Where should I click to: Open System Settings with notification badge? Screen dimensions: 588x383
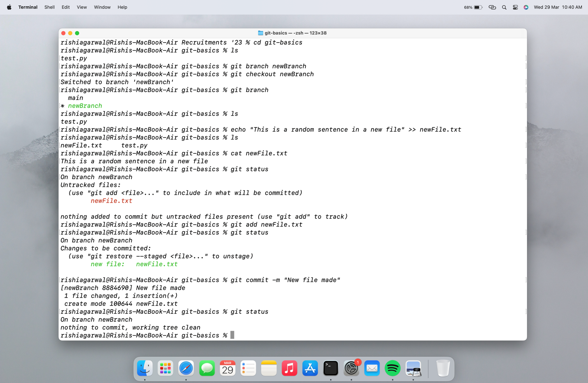click(351, 368)
